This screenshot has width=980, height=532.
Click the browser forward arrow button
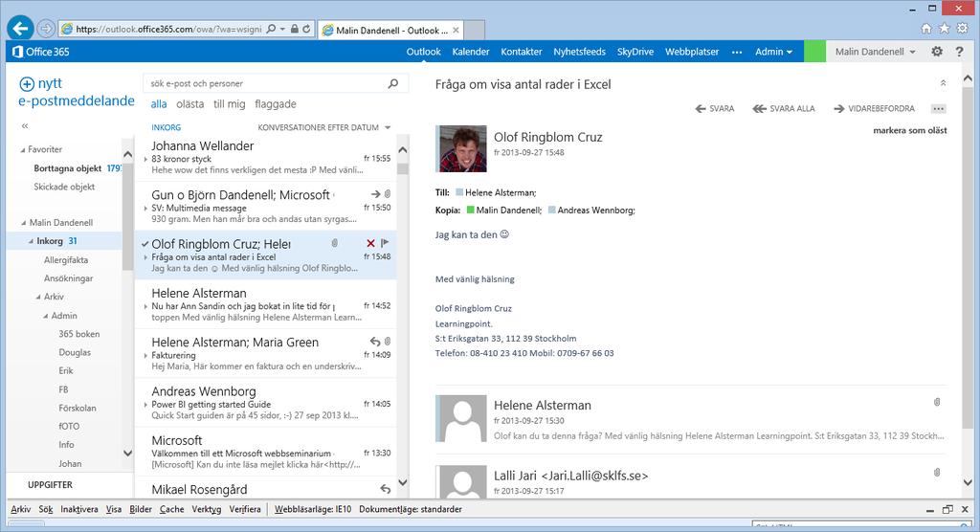pyautogui.click(x=46, y=28)
